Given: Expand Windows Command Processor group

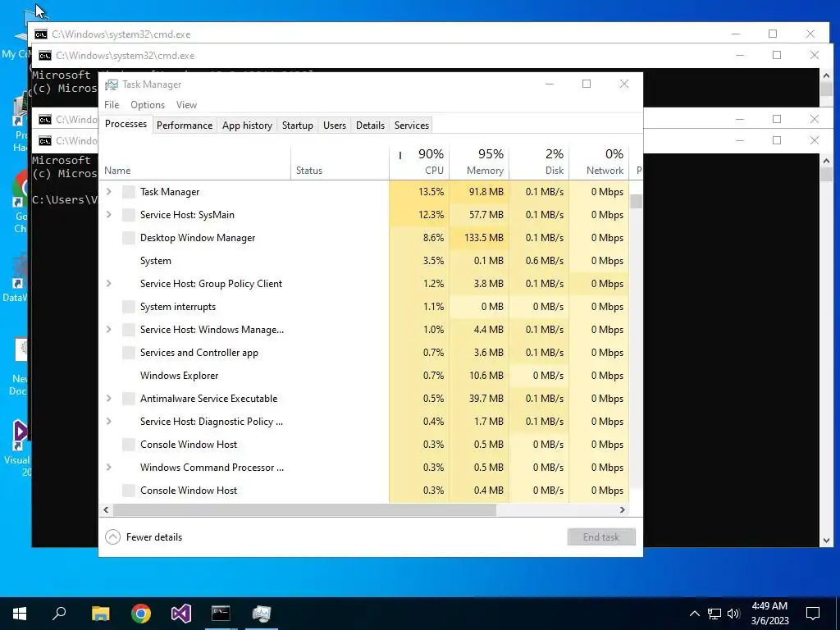Looking at the screenshot, I should [109, 467].
